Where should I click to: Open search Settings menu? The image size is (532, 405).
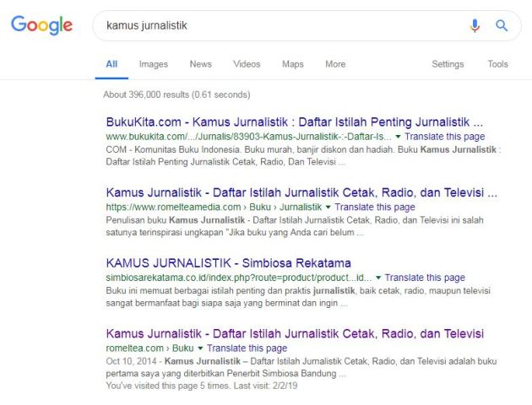click(x=448, y=64)
